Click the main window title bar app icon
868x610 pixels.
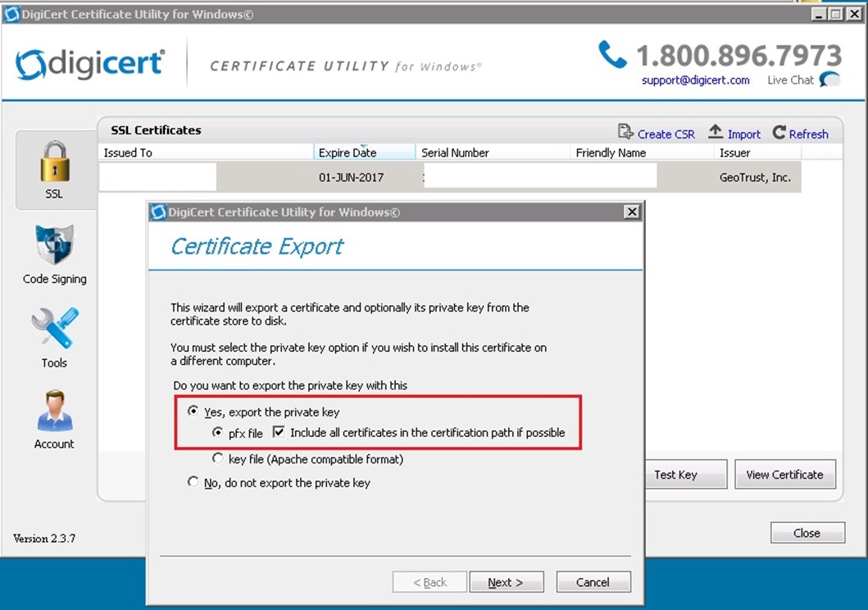pos(11,14)
